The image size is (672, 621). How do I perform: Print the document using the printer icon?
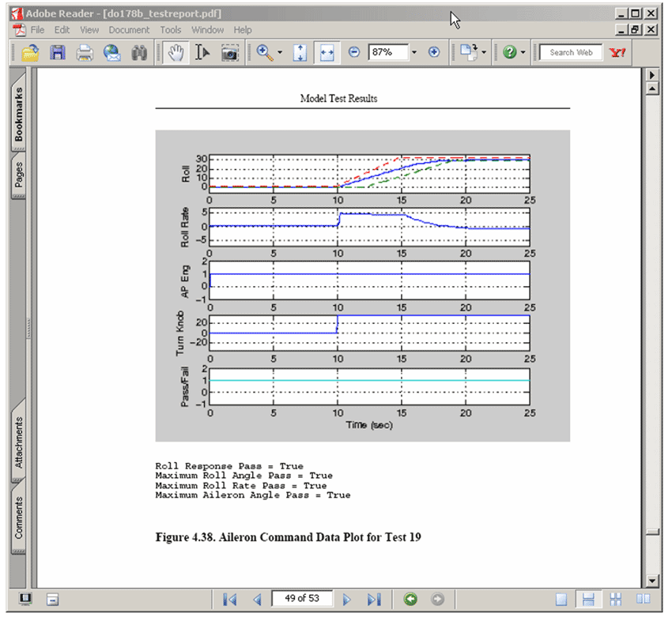pyautogui.click(x=85, y=52)
